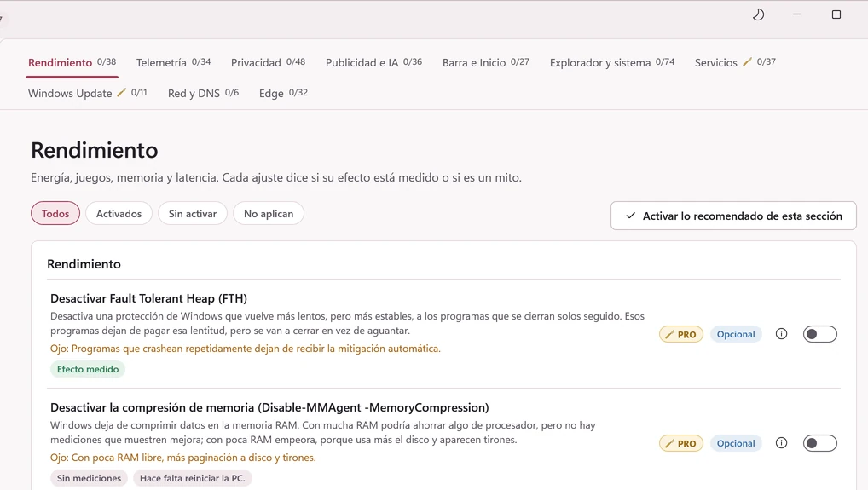Image resolution: width=868 pixels, height=490 pixels.
Task: Click info icon for memory compression setting
Action: coord(781,443)
